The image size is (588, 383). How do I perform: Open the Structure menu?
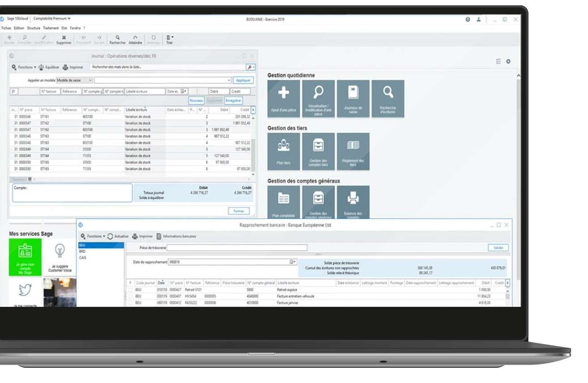coord(34,28)
